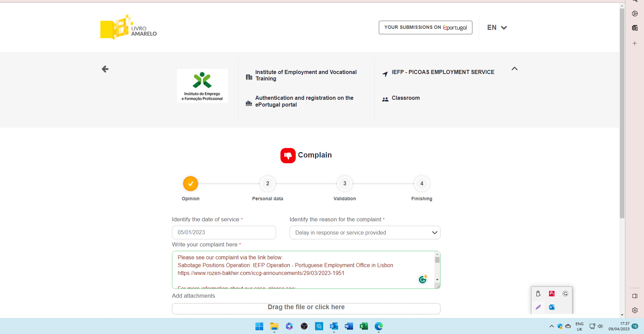Switch to Edge browser in taskbar

[x=379, y=326]
